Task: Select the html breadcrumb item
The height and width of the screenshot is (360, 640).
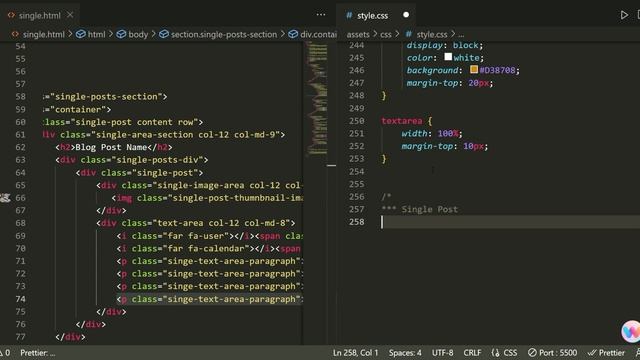Action: pos(96,34)
